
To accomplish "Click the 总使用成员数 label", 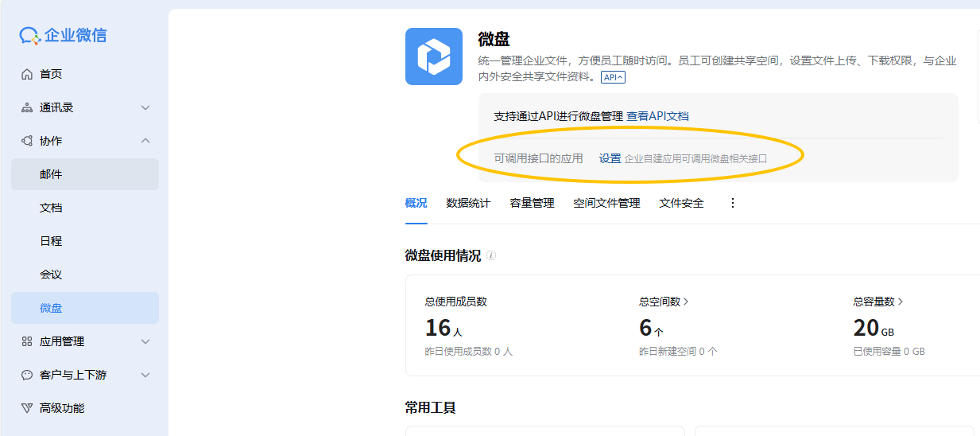I will (x=455, y=302).
